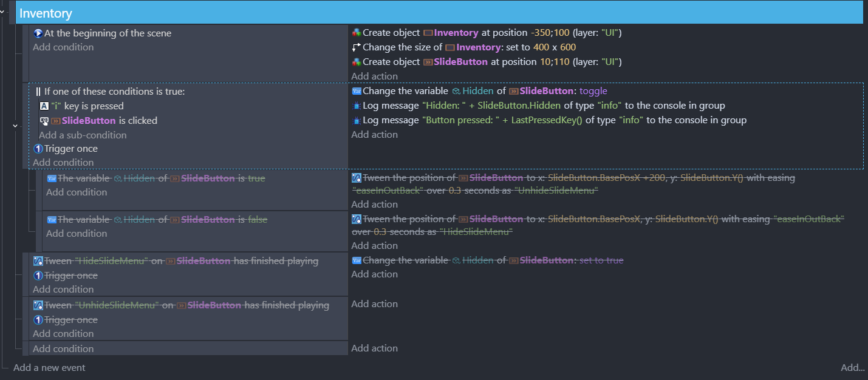The width and height of the screenshot is (868, 380).
Task: Click "easeInOutBack" in the tween action to BasePosX +200
Action: pos(388,190)
